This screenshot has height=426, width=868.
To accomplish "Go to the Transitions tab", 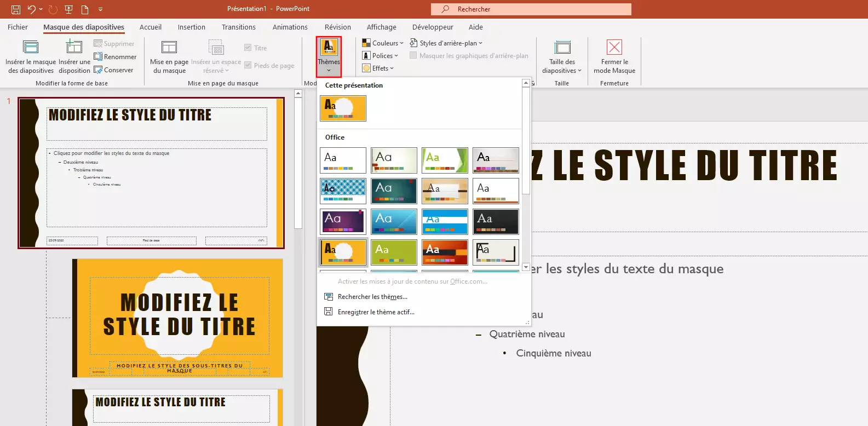I will [239, 27].
